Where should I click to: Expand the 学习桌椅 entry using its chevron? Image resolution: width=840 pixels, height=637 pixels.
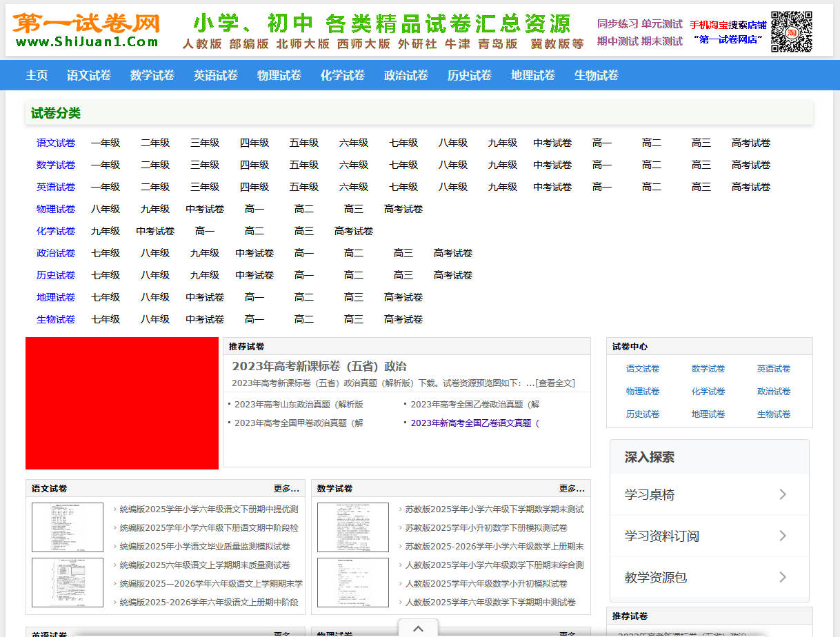782,494
